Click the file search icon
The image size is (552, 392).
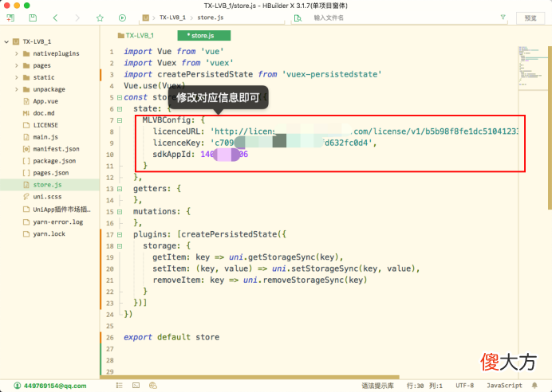[x=298, y=18]
